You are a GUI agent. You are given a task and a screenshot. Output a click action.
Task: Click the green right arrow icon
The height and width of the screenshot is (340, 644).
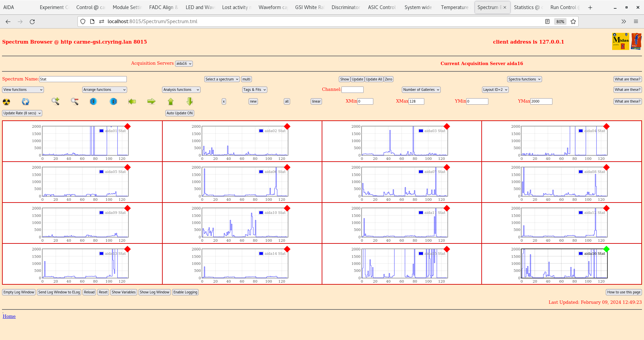click(151, 101)
